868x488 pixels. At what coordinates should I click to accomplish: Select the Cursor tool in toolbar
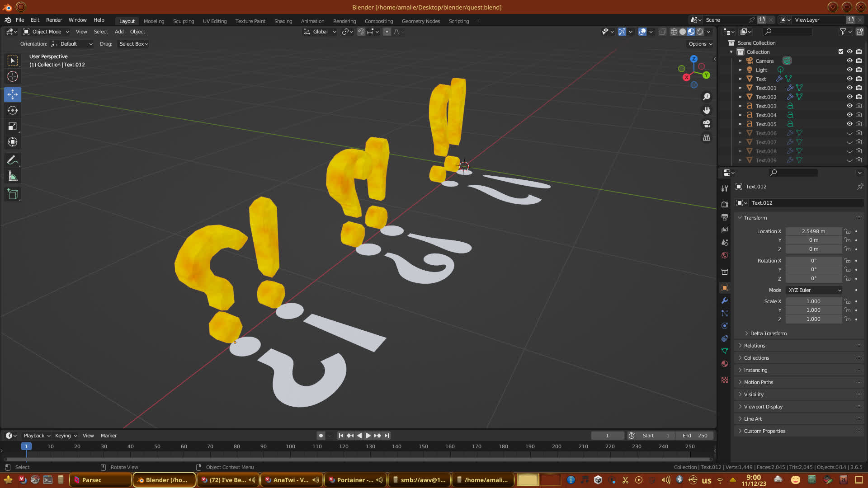click(13, 76)
